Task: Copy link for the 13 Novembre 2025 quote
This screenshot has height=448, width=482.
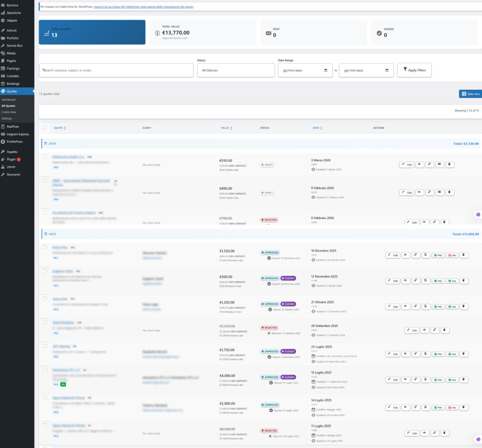Action: tap(416, 281)
